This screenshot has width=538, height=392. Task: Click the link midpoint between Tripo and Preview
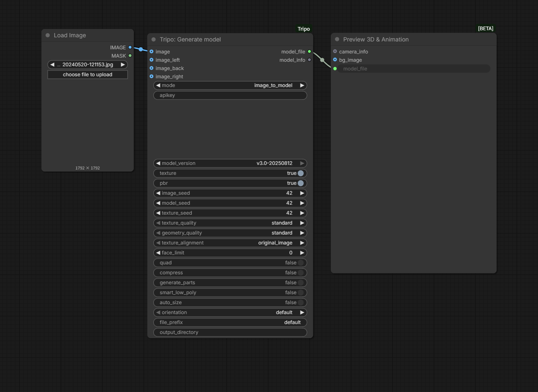click(x=322, y=60)
